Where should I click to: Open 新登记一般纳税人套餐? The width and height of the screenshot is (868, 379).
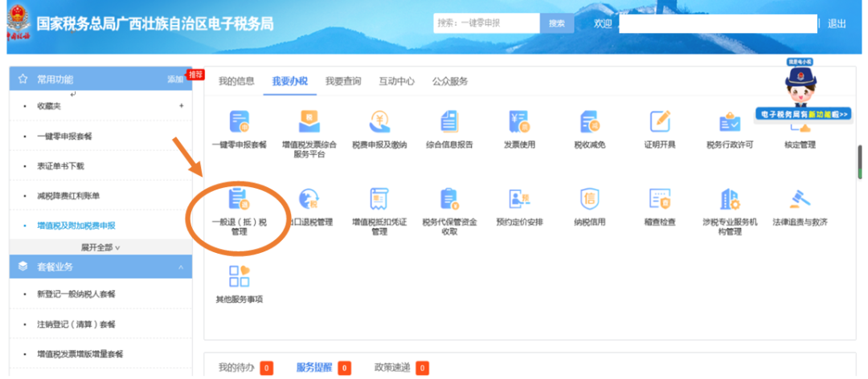(76, 295)
